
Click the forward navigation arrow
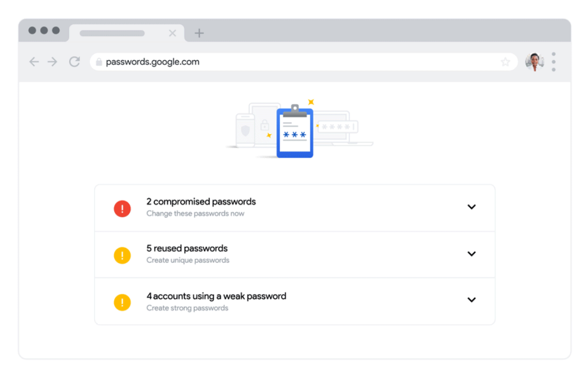52,62
